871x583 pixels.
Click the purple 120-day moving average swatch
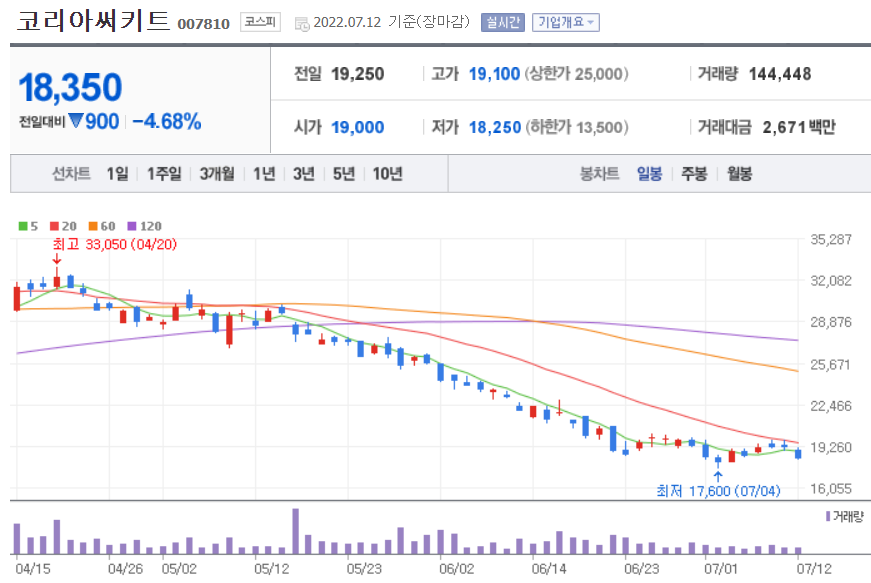pos(132,226)
